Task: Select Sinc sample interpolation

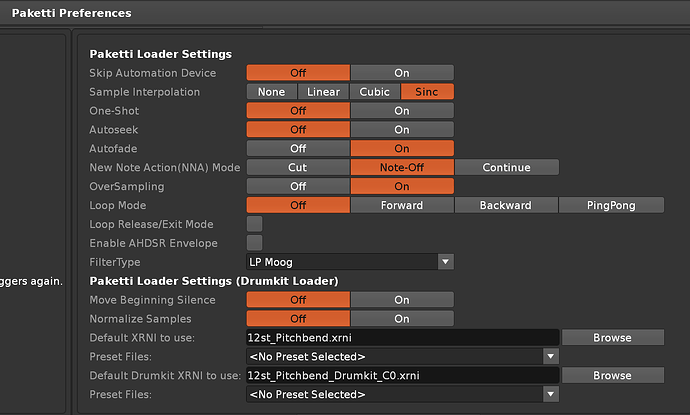Action: tap(427, 92)
